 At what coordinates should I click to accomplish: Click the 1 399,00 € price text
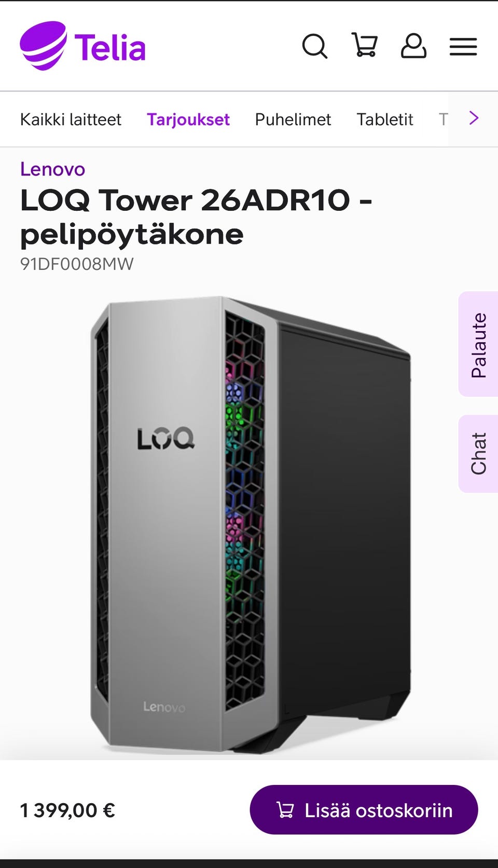(67, 810)
